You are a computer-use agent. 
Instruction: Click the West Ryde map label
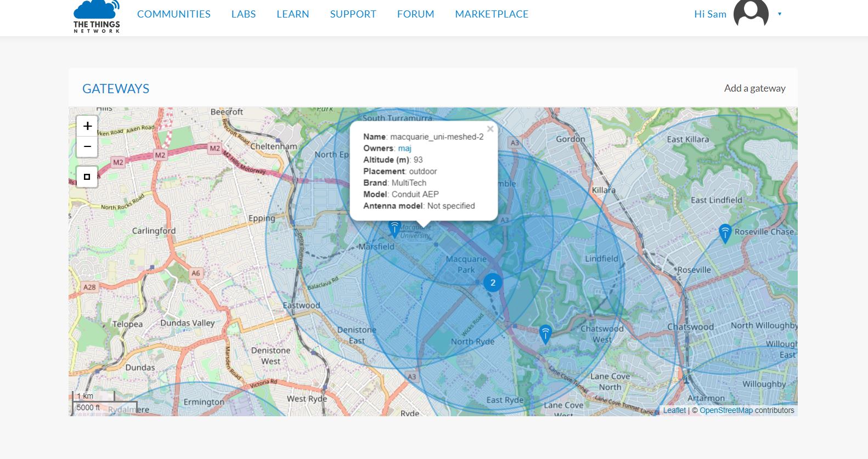pos(307,399)
